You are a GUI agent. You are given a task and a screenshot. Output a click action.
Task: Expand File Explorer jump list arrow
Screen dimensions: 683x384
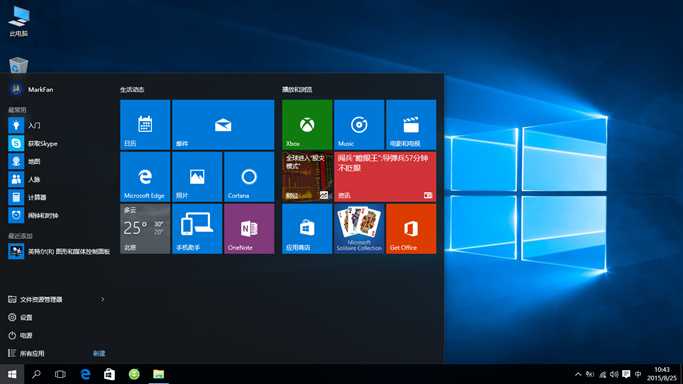[103, 300]
